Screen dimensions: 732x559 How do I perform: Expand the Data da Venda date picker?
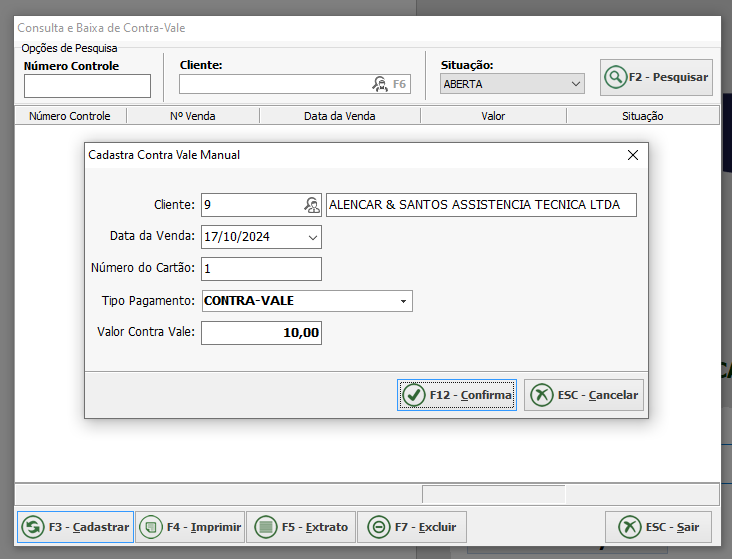(x=313, y=237)
